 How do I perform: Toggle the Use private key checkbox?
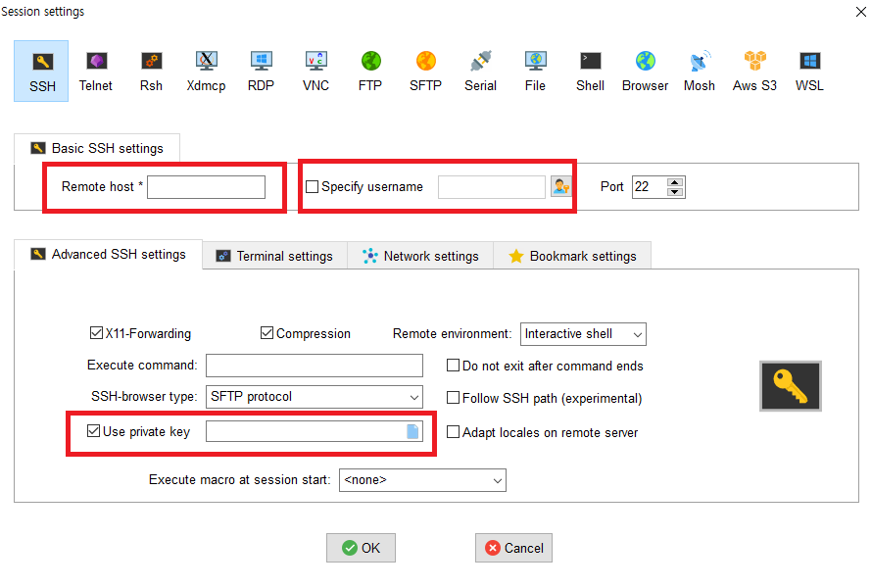(93, 430)
